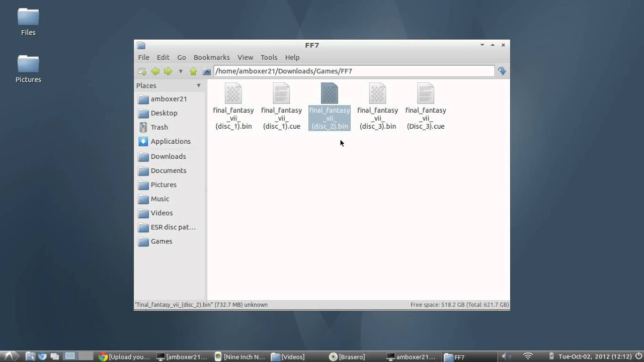644x362 pixels.
Task: Go forward with the right green arrow
Action: pyautogui.click(x=168, y=71)
